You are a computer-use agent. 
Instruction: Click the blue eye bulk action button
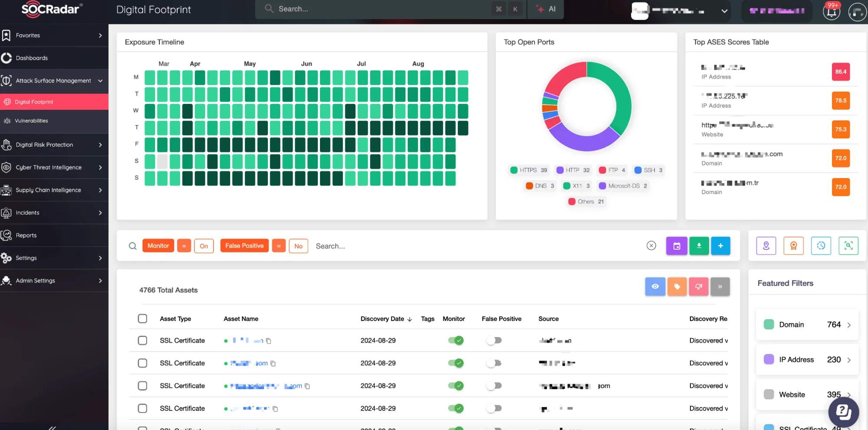tap(655, 286)
